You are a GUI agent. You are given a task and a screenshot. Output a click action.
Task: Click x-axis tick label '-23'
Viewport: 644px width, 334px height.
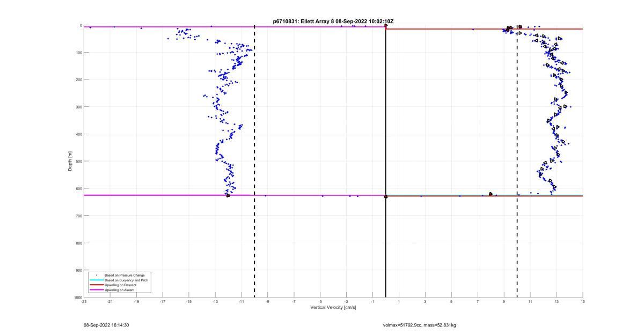(84, 301)
